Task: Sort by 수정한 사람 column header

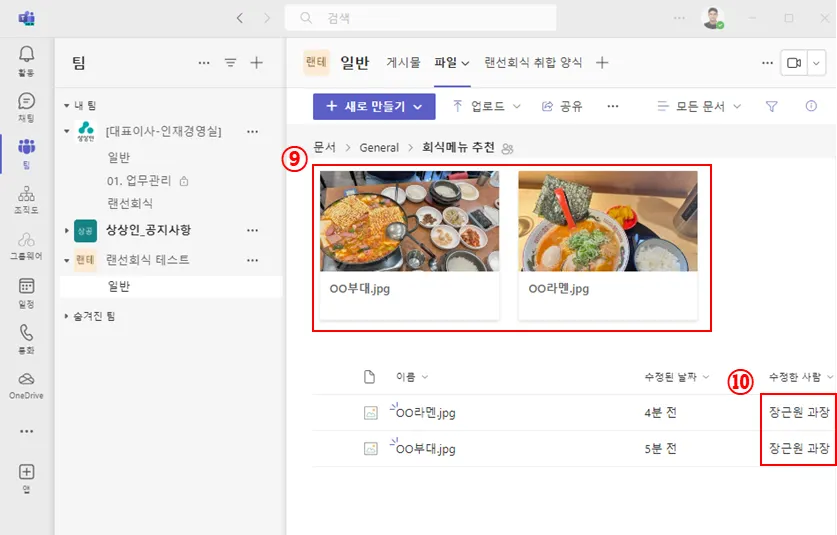Action: (x=800, y=377)
